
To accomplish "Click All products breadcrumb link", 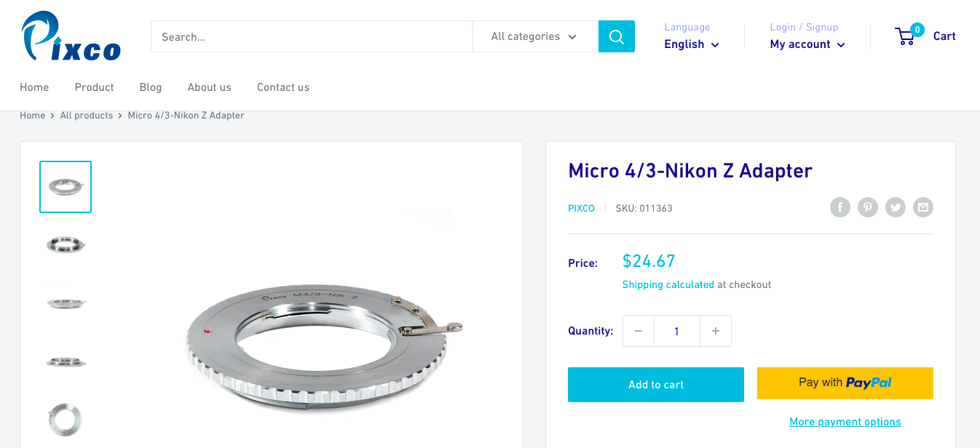I will pyautogui.click(x=87, y=116).
